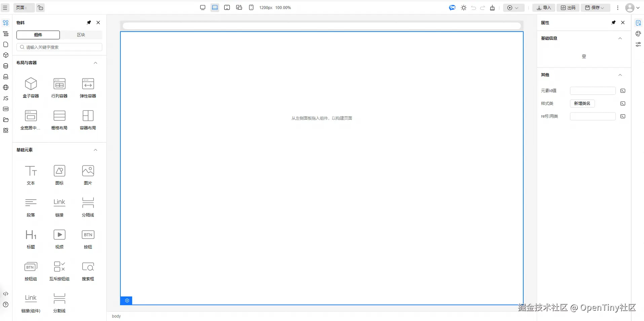Screen dimensions: 644x321
Task: Open the AI robot assistant icon
Action: pos(452,7)
